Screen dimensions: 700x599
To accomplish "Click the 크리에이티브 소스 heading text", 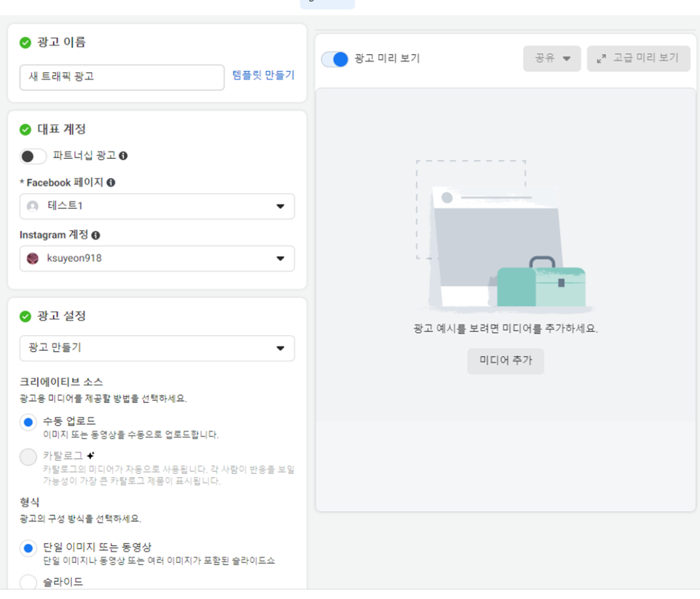I will (x=61, y=382).
